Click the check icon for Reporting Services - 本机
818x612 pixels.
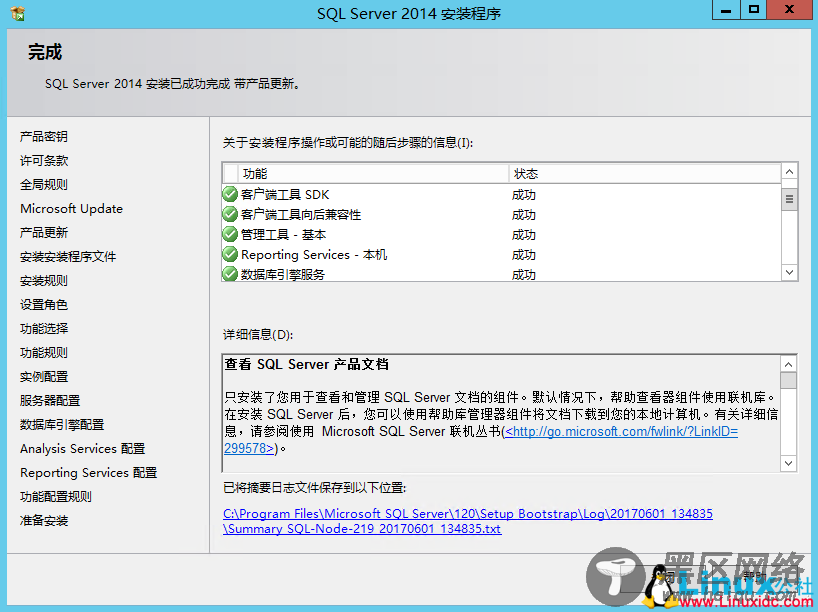(230, 254)
